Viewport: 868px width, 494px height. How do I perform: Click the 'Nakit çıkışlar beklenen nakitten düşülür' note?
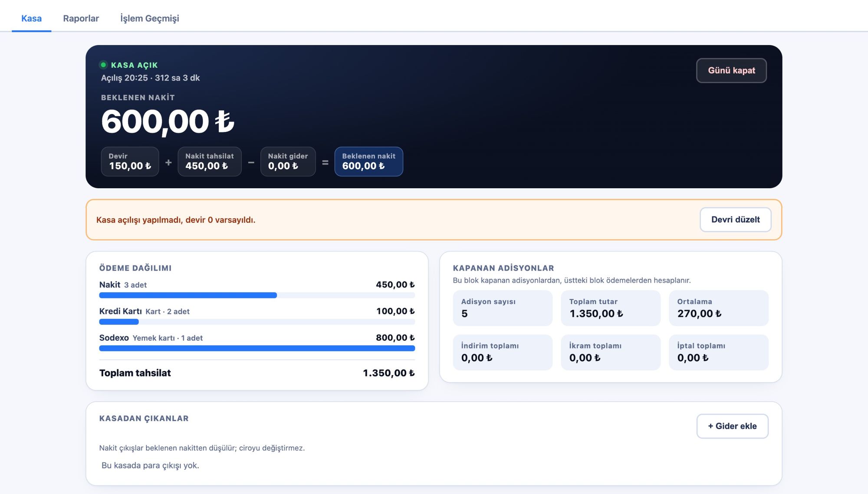[202, 448]
